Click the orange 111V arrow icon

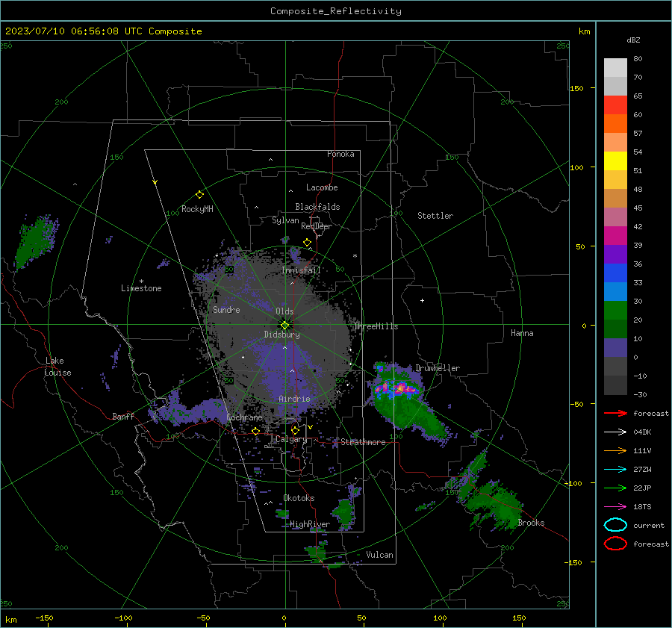click(x=615, y=450)
